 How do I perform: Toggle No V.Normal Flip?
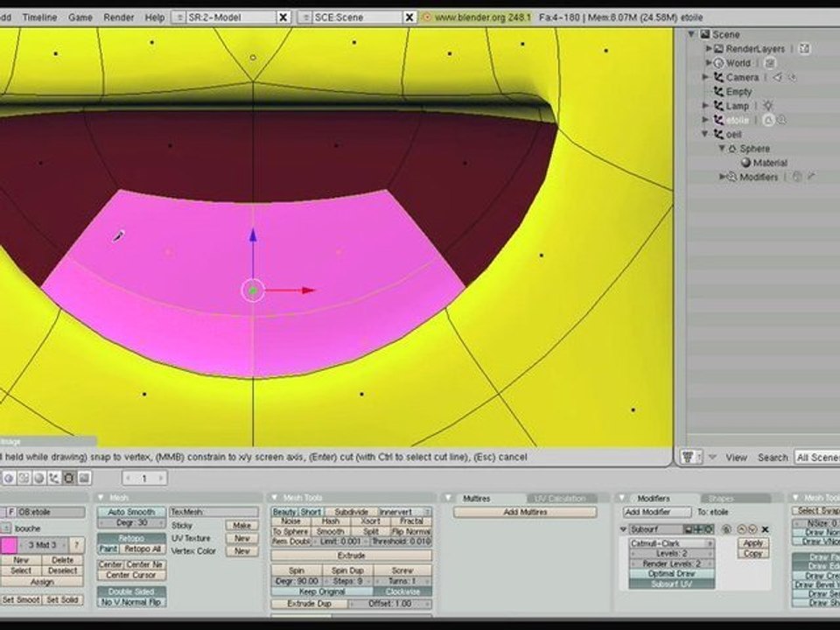(x=131, y=602)
